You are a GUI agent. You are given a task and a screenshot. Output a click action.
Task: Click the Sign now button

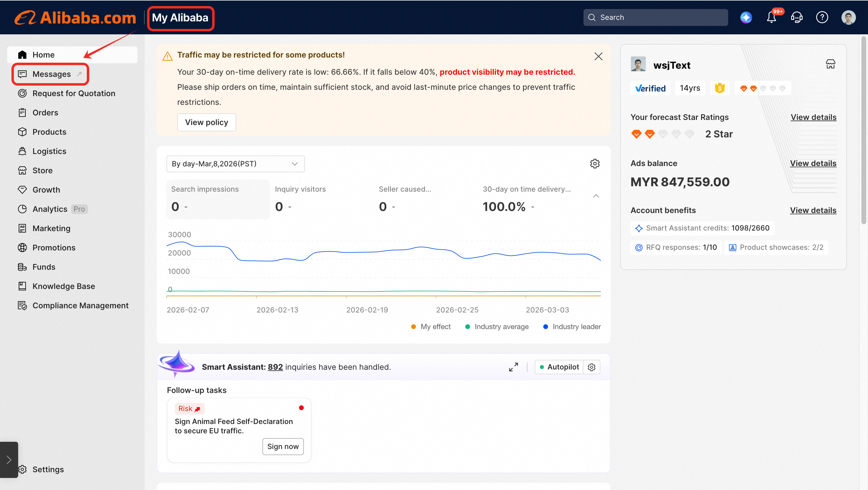click(283, 447)
